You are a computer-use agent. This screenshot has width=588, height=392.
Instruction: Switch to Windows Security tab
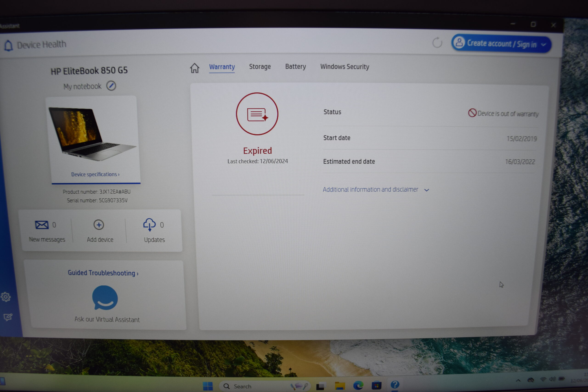click(345, 67)
